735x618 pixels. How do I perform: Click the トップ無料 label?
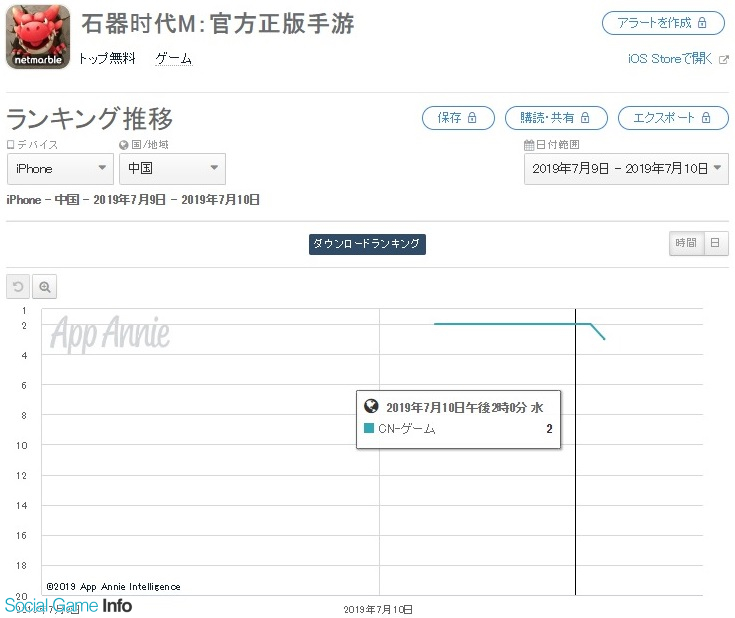pos(107,59)
